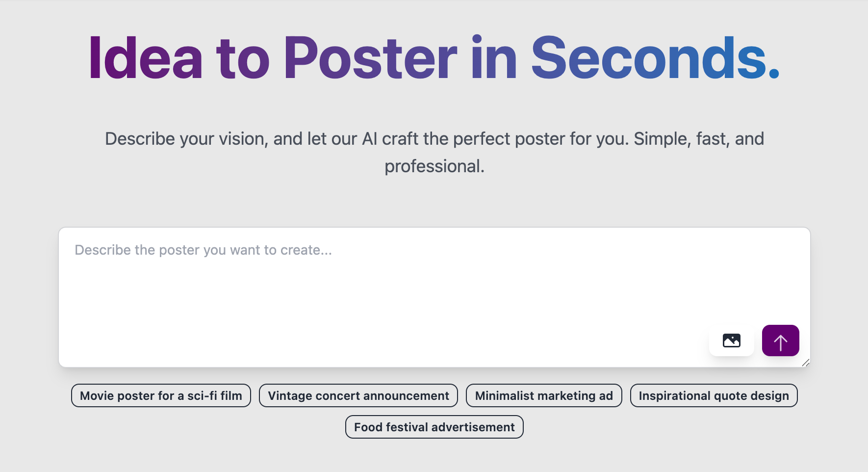Select 'Movie poster for a sci-fi film' suggestion

coord(161,395)
